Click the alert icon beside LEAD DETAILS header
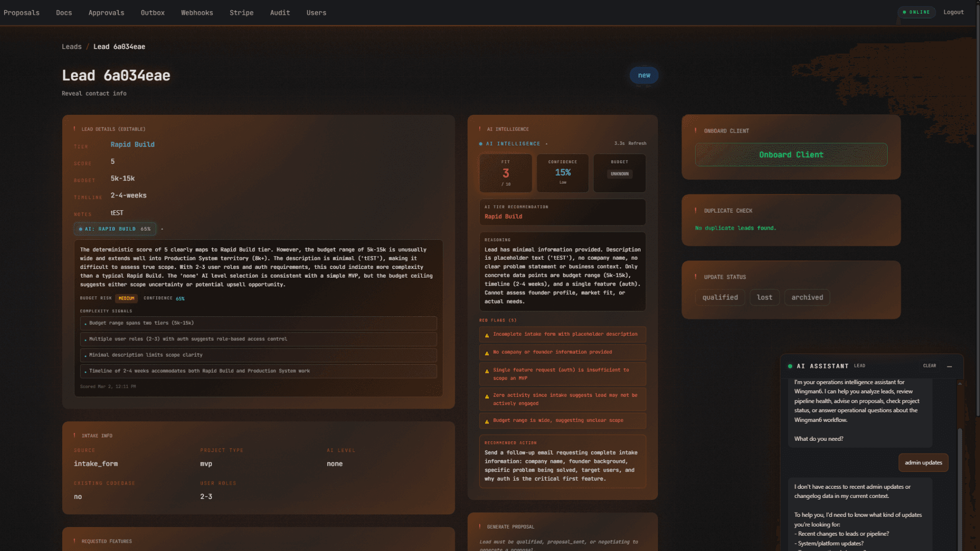 (75, 129)
